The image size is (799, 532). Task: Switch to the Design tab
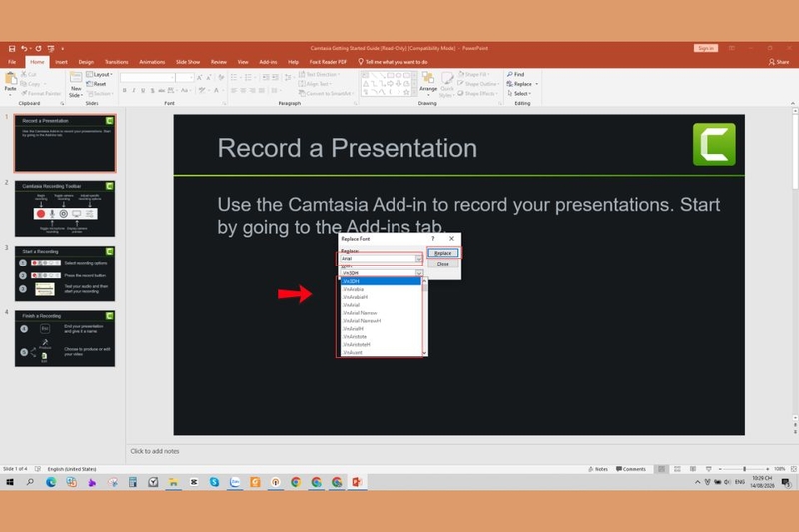click(86, 62)
